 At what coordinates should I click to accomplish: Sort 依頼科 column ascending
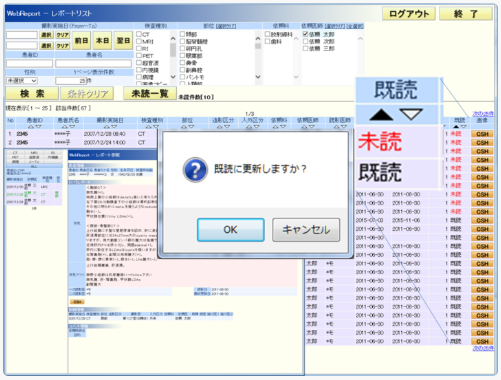point(276,127)
